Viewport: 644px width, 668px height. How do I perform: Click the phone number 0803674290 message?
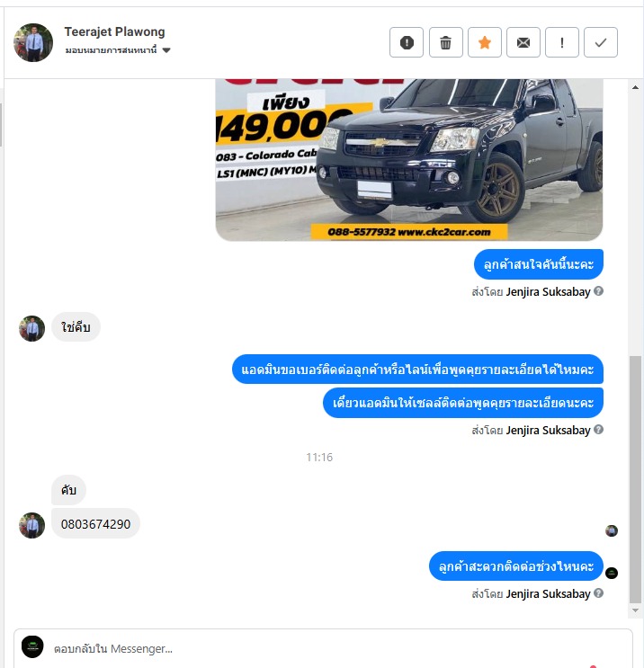[95, 523]
